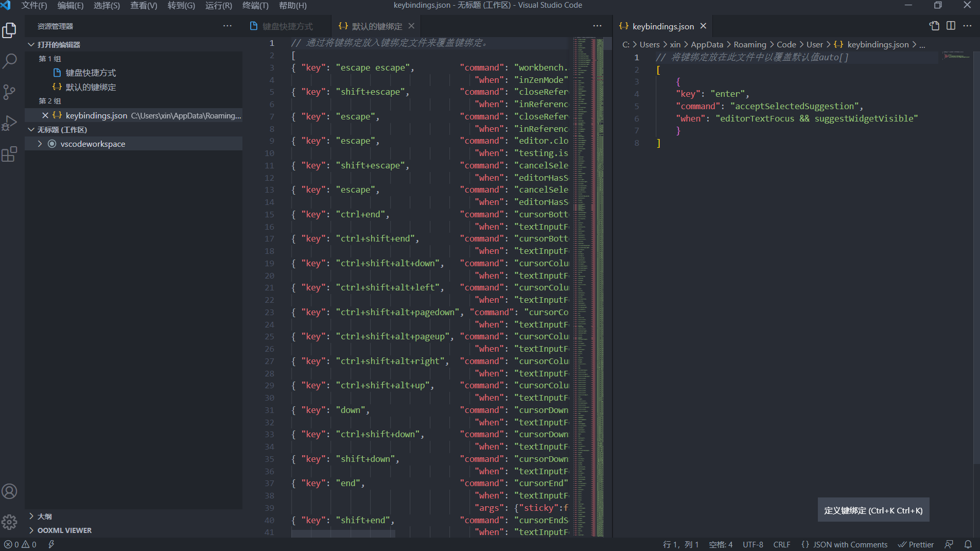Click the Users breadcrumb segment
Image resolution: width=980 pixels, height=551 pixels.
(649, 45)
